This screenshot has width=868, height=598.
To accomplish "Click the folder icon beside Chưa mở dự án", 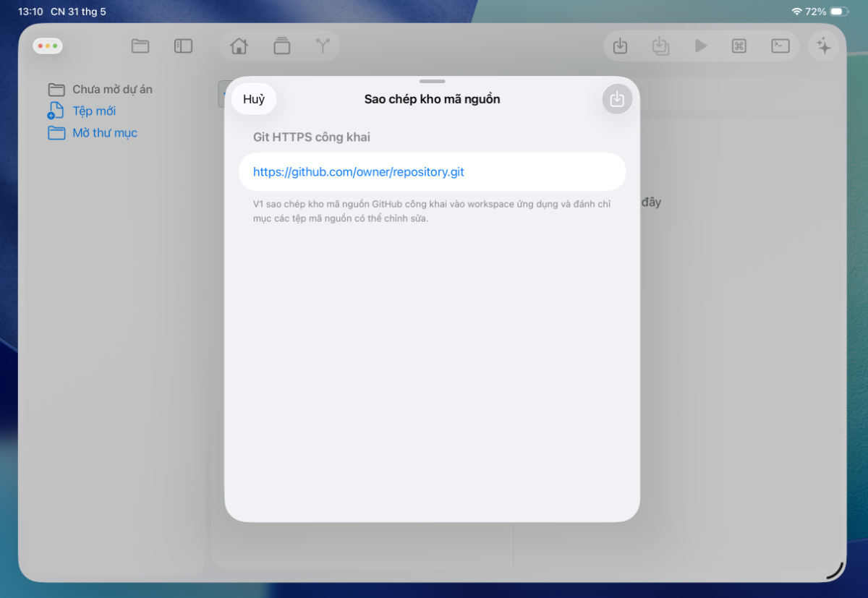I will [56, 90].
